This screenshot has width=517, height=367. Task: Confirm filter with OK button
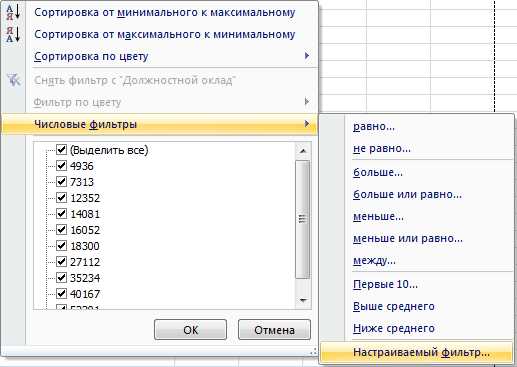(190, 330)
